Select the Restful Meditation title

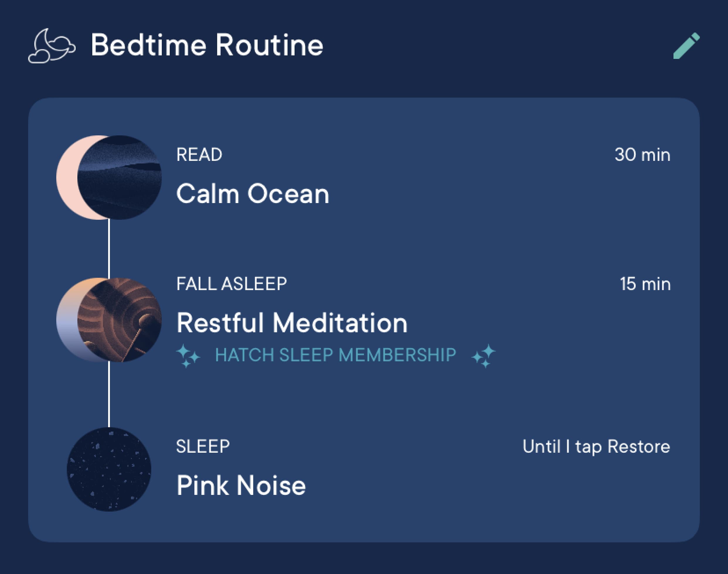(x=292, y=323)
